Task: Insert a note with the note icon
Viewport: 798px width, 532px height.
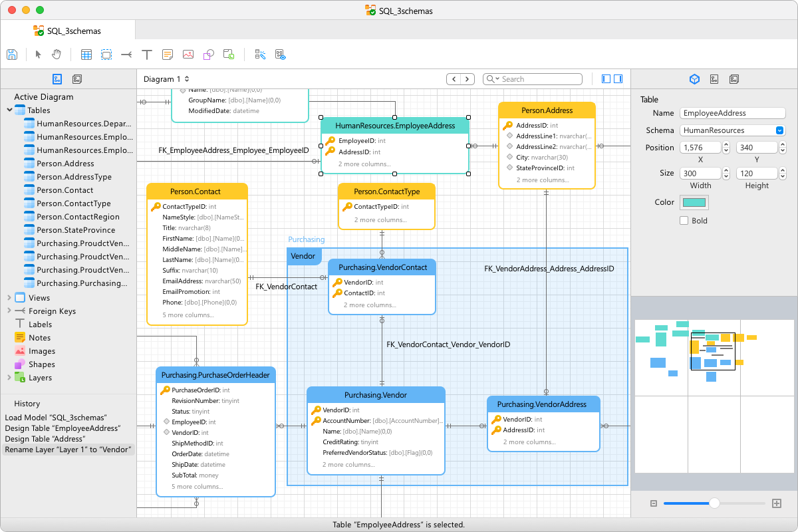Action: (x=168, y=54)
